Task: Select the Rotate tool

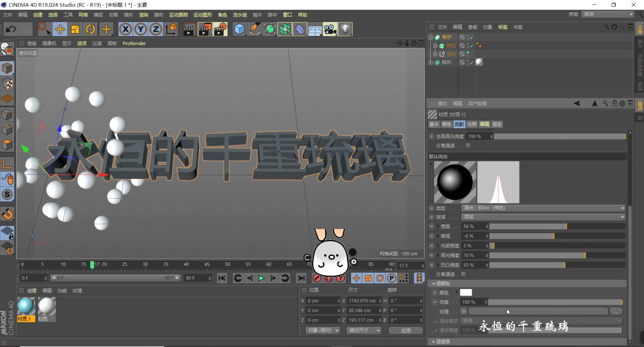Action: click(x=90, y=29)
